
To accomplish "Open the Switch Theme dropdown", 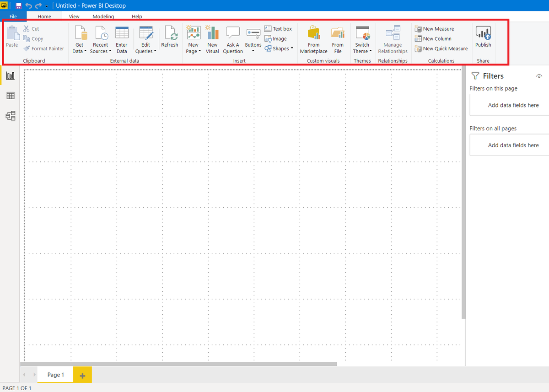I will pos(362,40).
